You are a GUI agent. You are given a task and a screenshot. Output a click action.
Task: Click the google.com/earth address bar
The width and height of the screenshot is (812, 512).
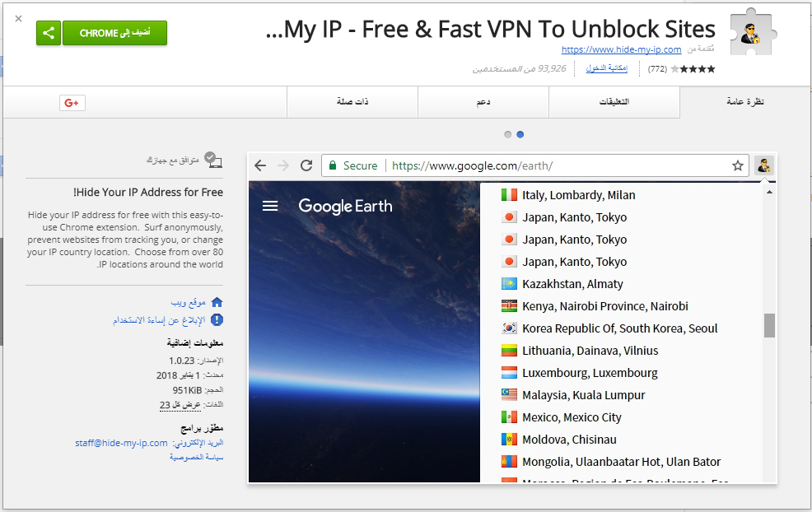tap(535, 165)
